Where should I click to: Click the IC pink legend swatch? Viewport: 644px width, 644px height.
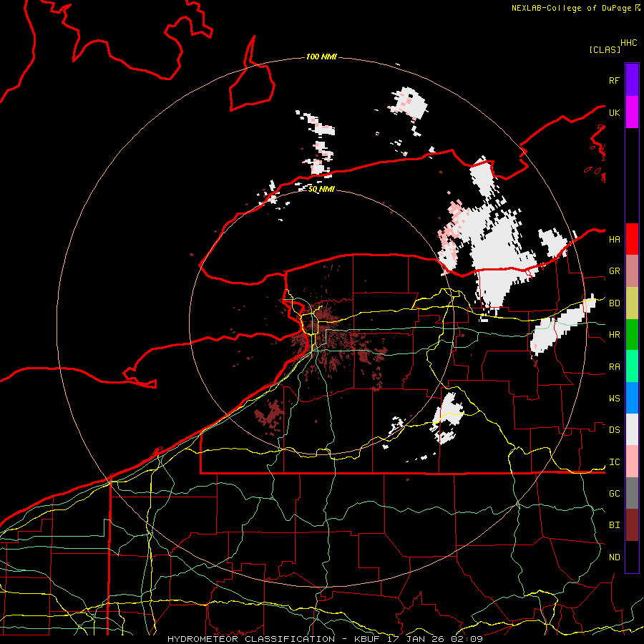pyautogui.click(x=632, y=462)
